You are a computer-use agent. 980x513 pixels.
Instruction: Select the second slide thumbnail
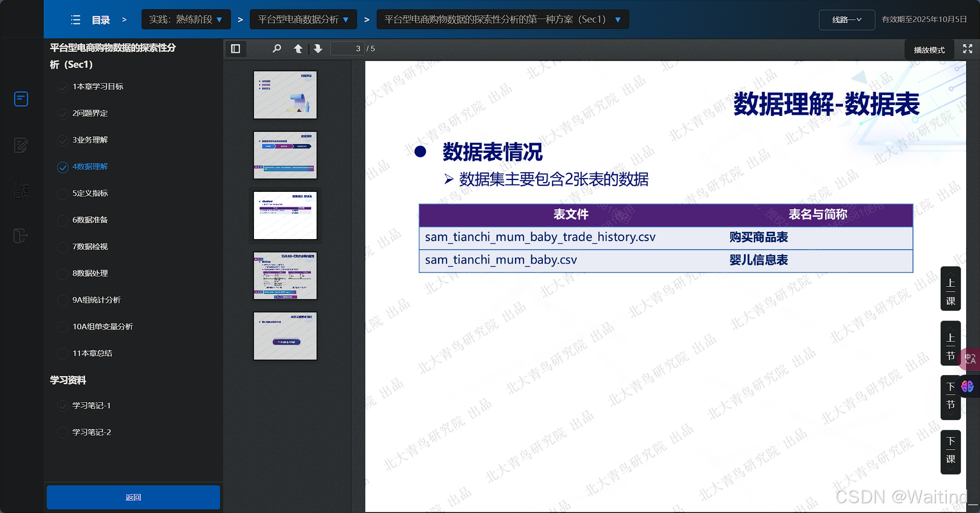tap(285, 155)
